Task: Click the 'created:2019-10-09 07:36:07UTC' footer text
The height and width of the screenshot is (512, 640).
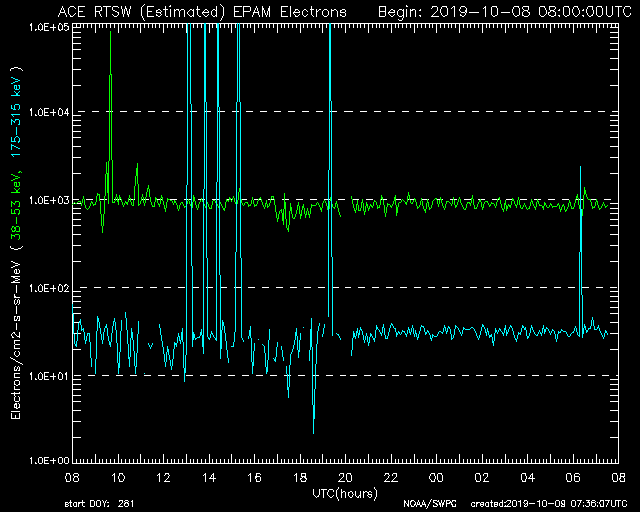Action: 547,504
